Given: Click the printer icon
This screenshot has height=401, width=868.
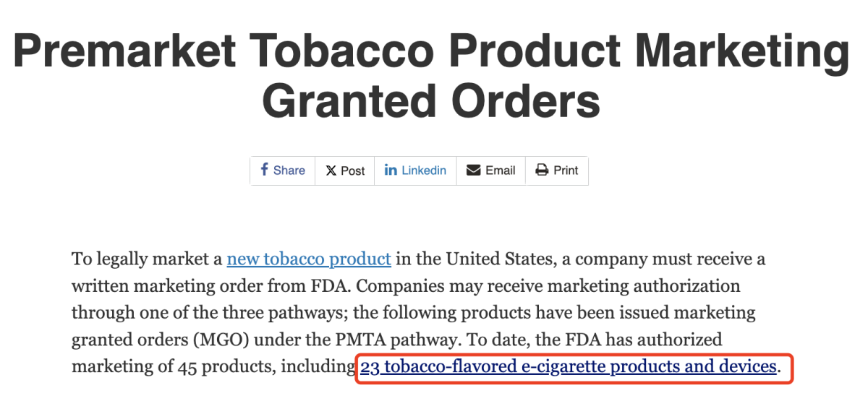Looking at the screenshot, I should [x=542, y=170].
